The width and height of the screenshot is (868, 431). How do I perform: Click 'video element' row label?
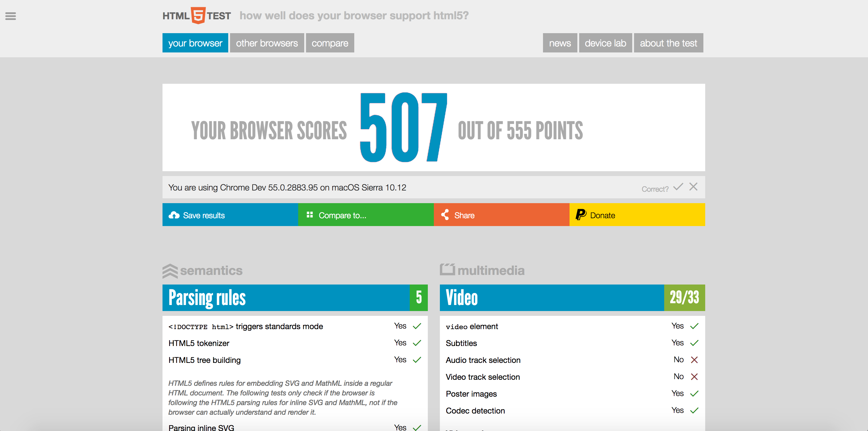point(472,326)
